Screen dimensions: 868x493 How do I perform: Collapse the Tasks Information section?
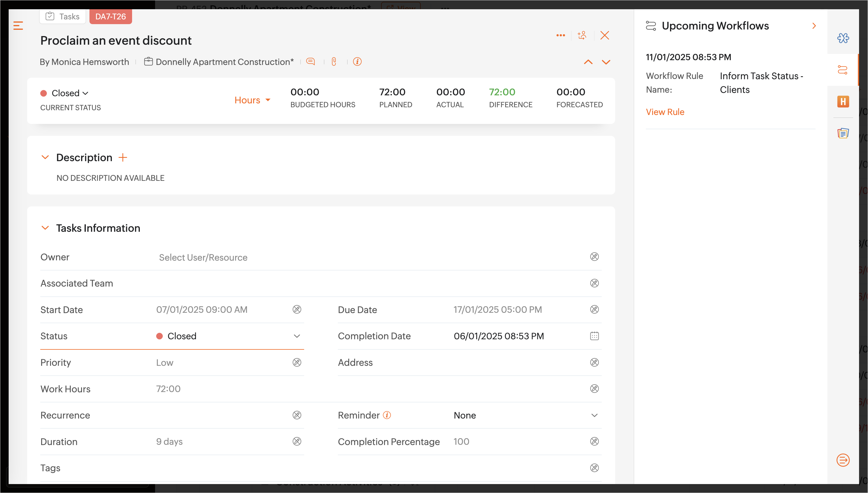click(45, 228)
